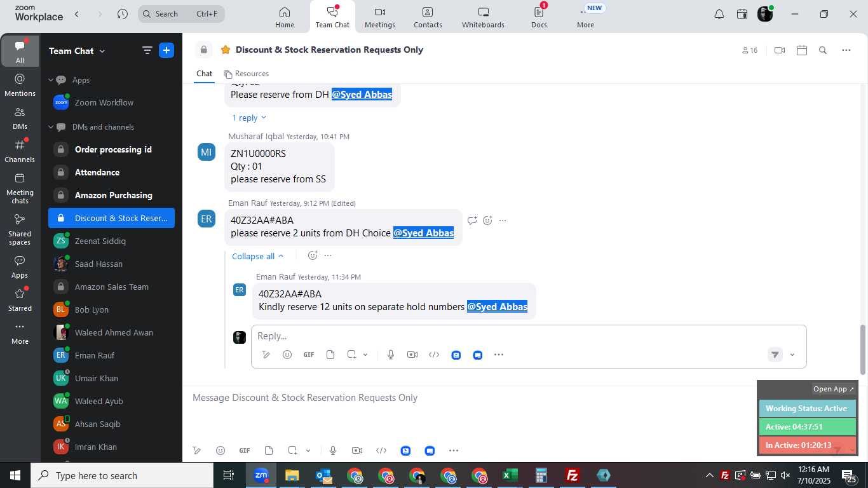Switch to the Meetings tab
This screenshot has height=488, width=868.
click(x=380, y=17)
